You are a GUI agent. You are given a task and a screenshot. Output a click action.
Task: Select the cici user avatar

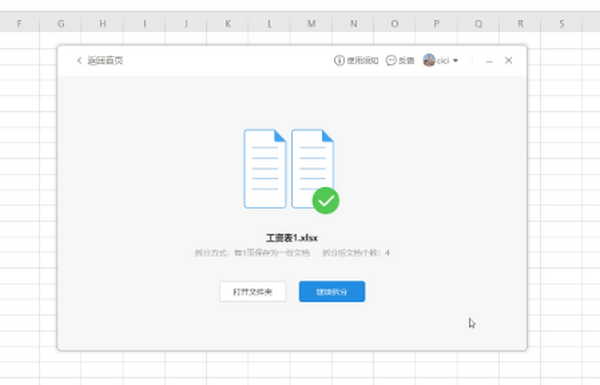pos(429,60)
